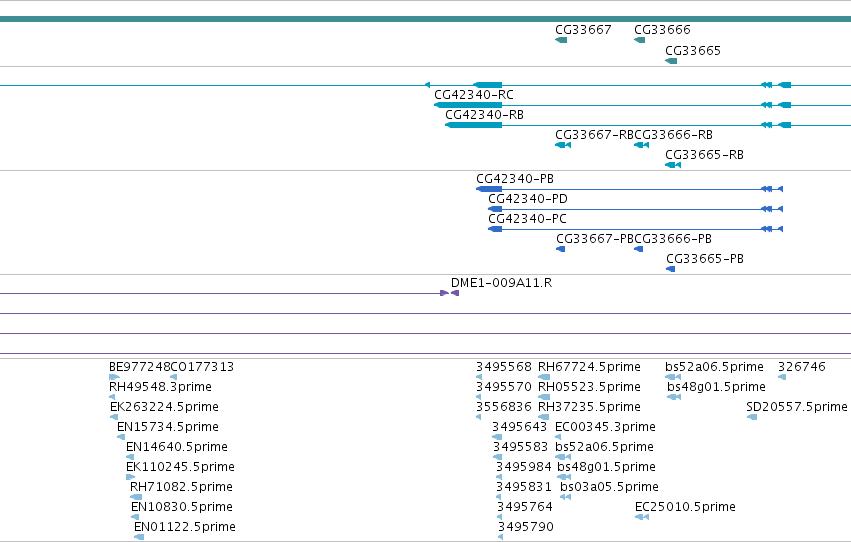
Task: Select the EC00345.3prime EST label
Action: (x=605, y=428)
